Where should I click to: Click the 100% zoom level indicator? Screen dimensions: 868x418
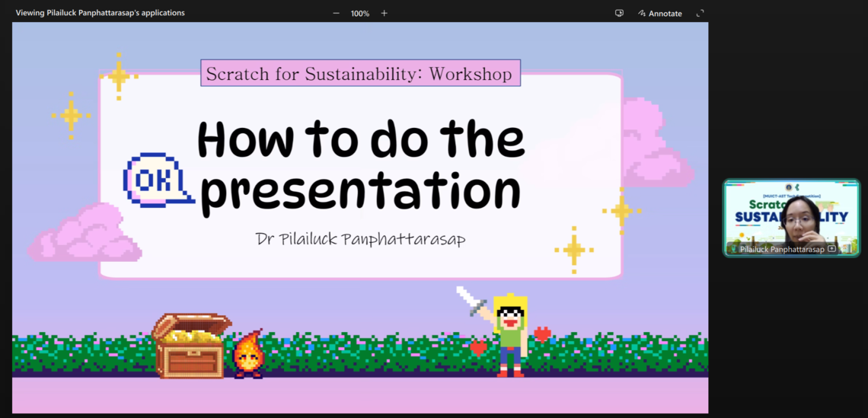tap(360, 13)
